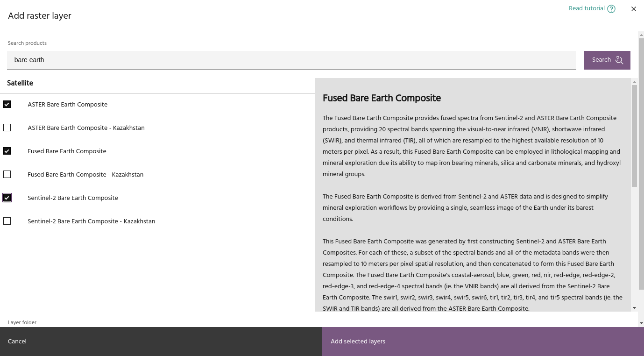Click the search magnifier icon
This screenshot has width=644, height=356.
[619, 60]
